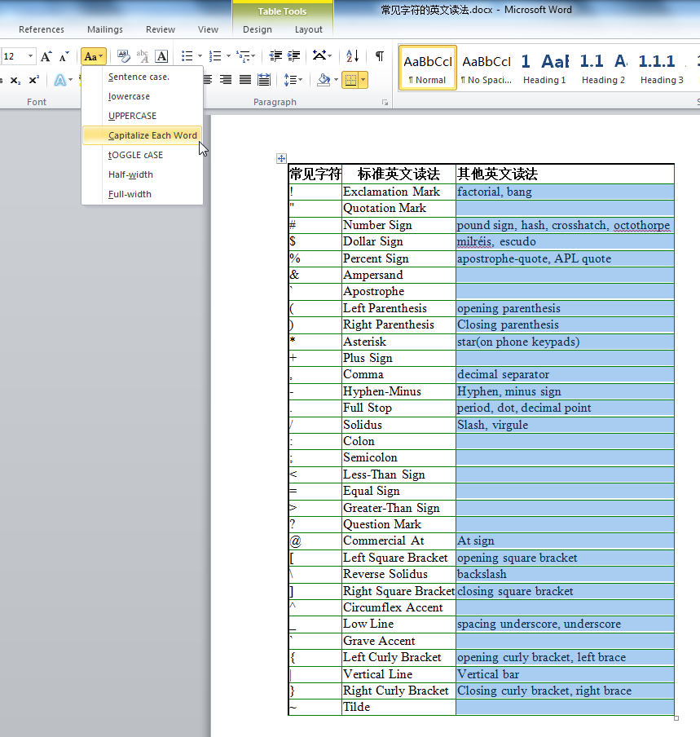Click the Multilevel List icon
This screenshot has width=700, height=737.
[244, 56]
